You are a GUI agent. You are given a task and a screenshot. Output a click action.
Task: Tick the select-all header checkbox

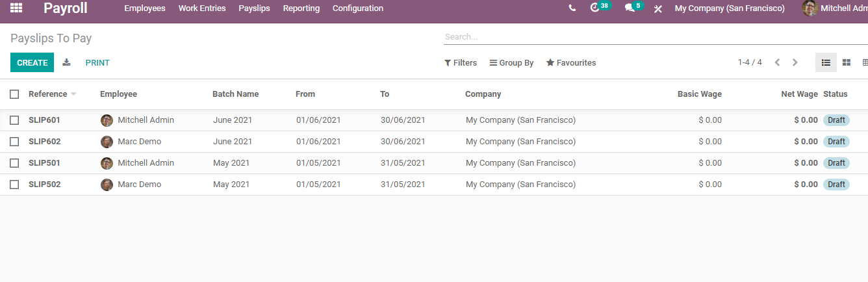point(14,94)
